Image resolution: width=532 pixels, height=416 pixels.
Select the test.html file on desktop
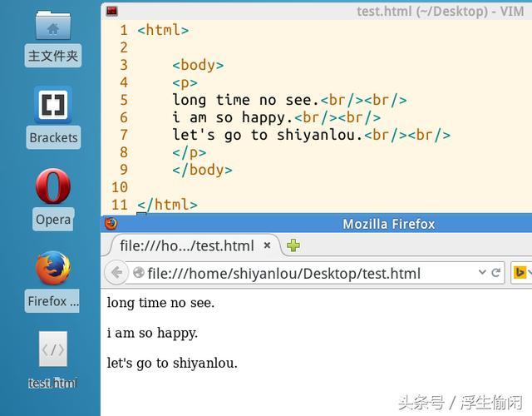(53, 349)
